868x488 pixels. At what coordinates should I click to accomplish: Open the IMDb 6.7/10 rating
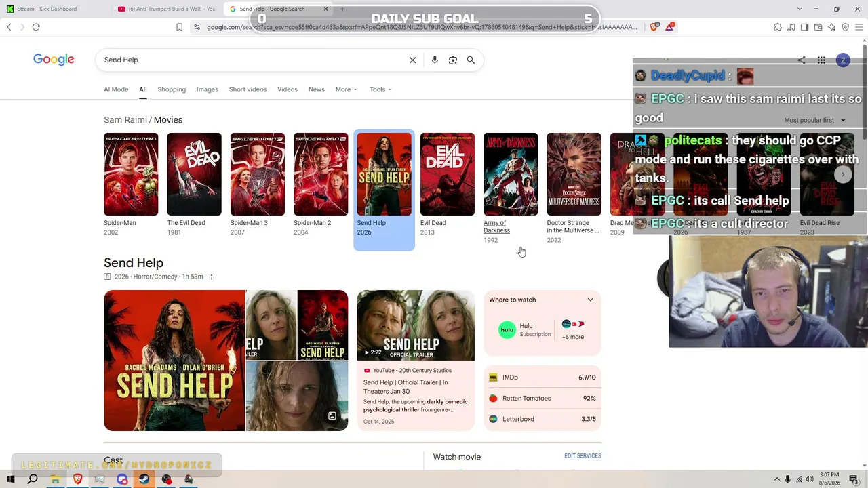click(542, 378)
